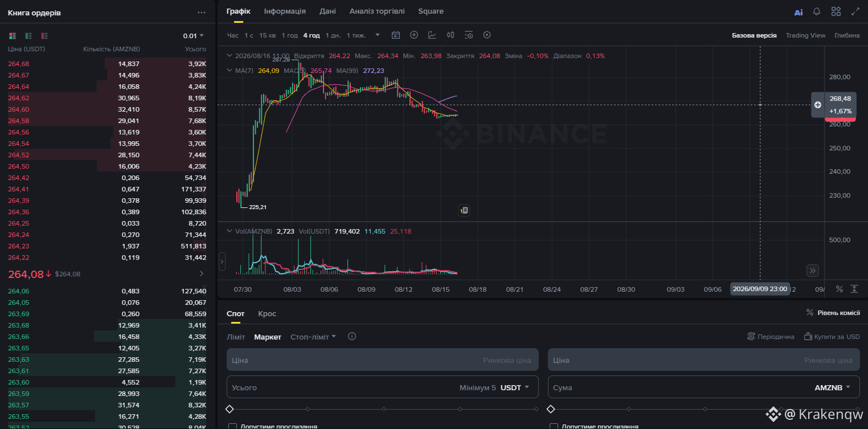Show only sell orders in order book
This screenshot has width=868, height=429.
tap(44, 36)
